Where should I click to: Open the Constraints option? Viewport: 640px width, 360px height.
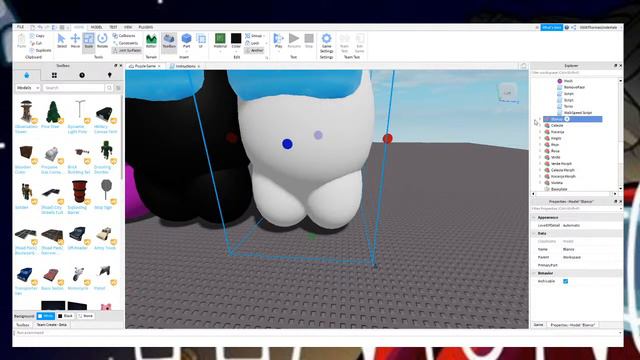(x=125, y=43)
